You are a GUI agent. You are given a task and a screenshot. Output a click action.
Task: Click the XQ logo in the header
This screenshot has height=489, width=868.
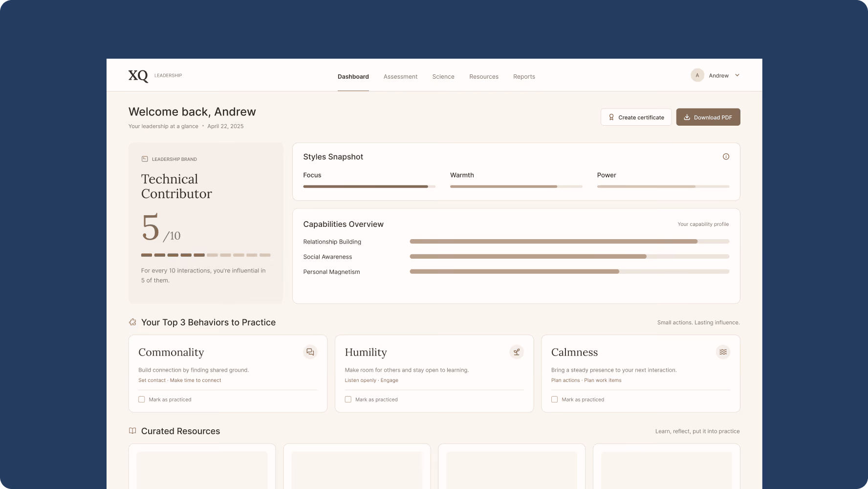click(138, 76)
